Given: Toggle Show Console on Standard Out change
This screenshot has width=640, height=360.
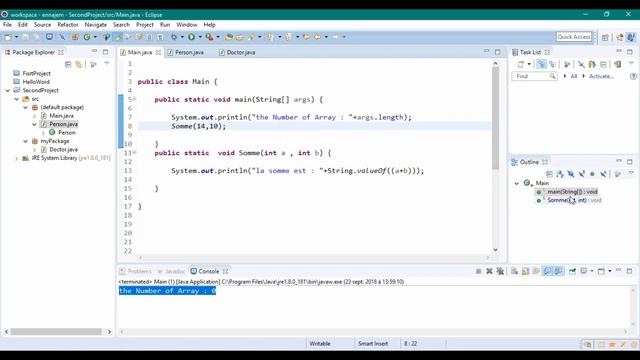Looking at the screenshot, I should tap(547, 271).
